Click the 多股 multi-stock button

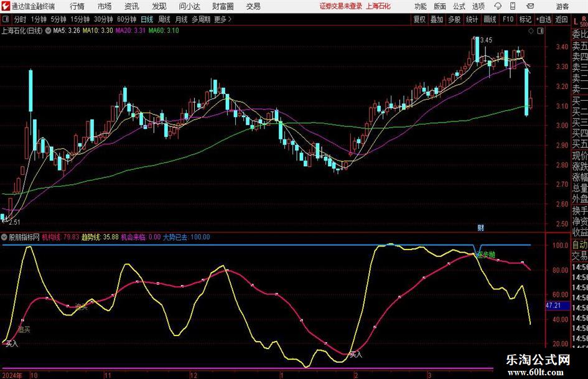(454, 19)
